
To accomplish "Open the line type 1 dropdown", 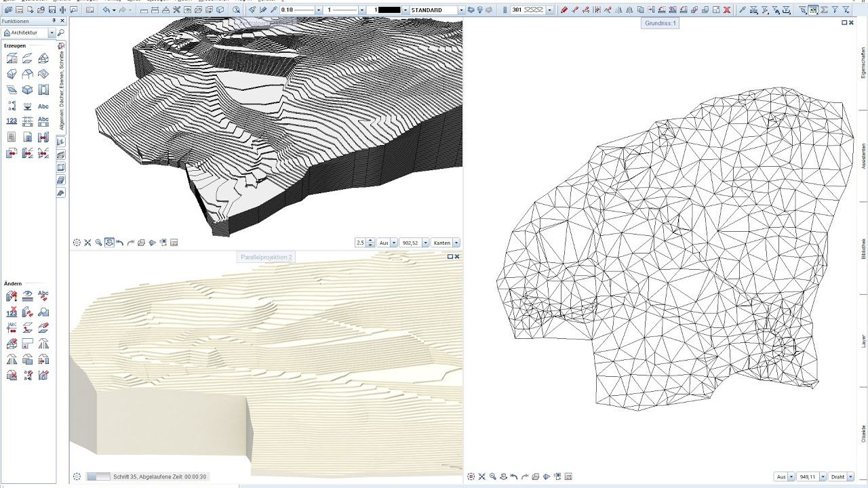I will [x=362, y=10].
